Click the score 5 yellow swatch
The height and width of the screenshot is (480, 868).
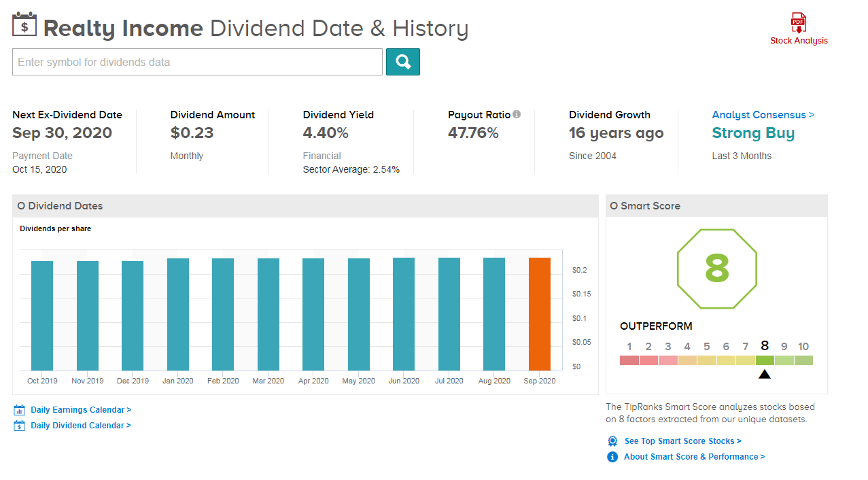[x=707, y=360]
